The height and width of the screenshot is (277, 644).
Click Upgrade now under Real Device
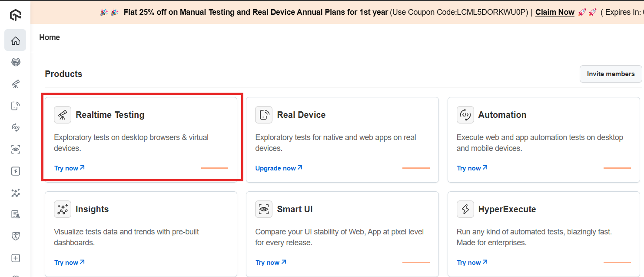click(x=279, y=168)
